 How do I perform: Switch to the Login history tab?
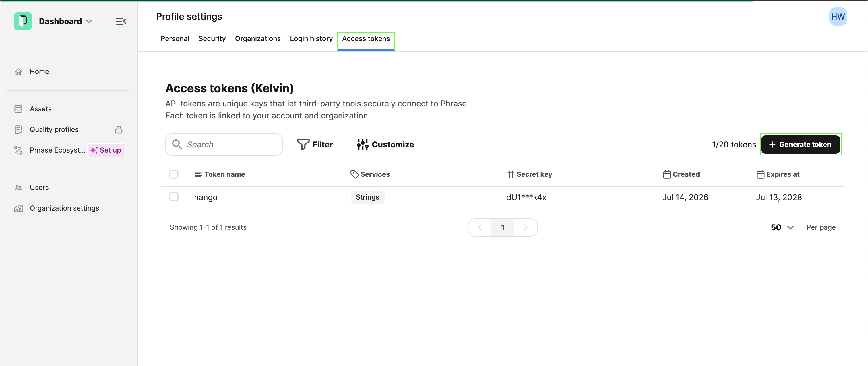click(311, 39)
